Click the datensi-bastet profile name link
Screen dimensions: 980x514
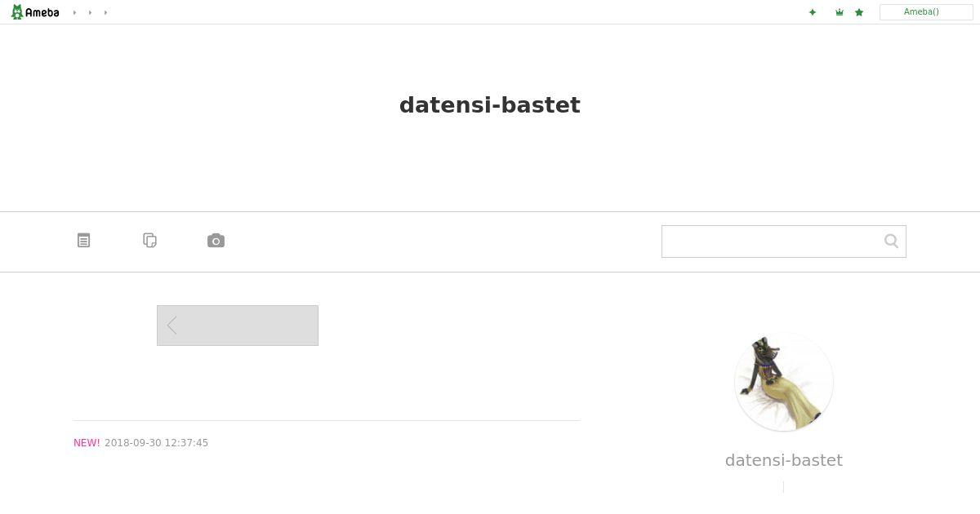784,460
